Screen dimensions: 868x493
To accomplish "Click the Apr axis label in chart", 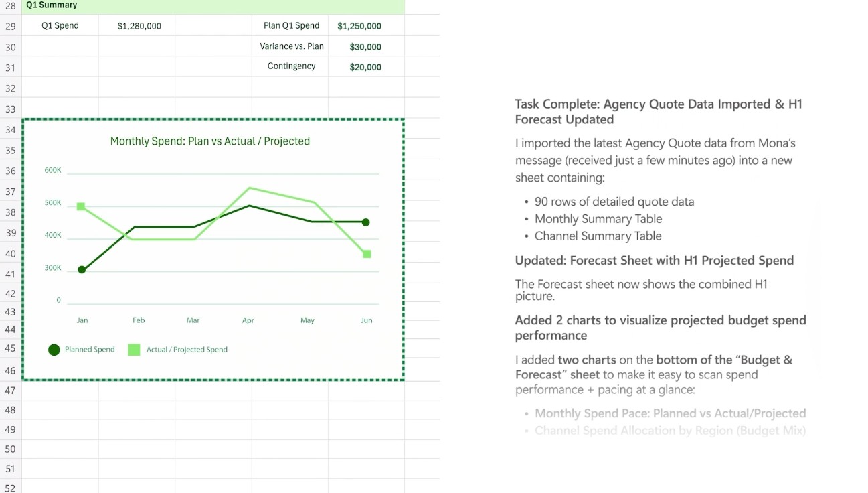I will 248,320.
